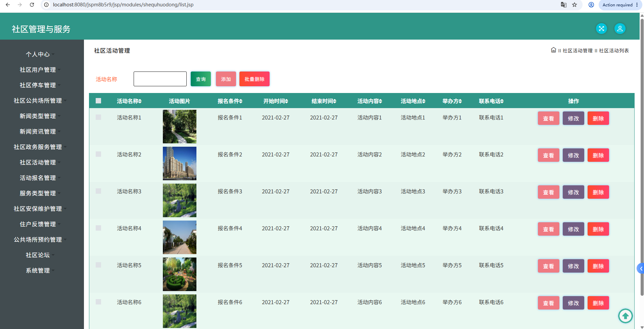Sort by 活动内容 column header
The height and width of the screenshot is (329, 644).
coord(369,101)
